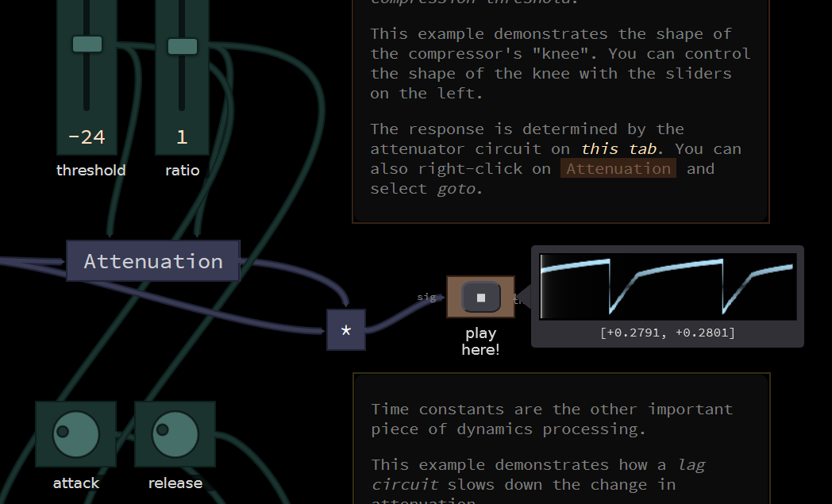832x504 pixels.
Task: Click the multiply (*) node
Action: tap(346, 330)
